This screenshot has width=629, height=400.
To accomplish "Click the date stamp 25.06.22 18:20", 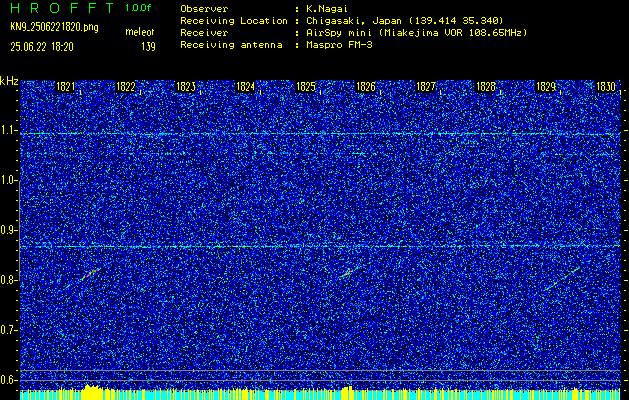I will [42, 47].
